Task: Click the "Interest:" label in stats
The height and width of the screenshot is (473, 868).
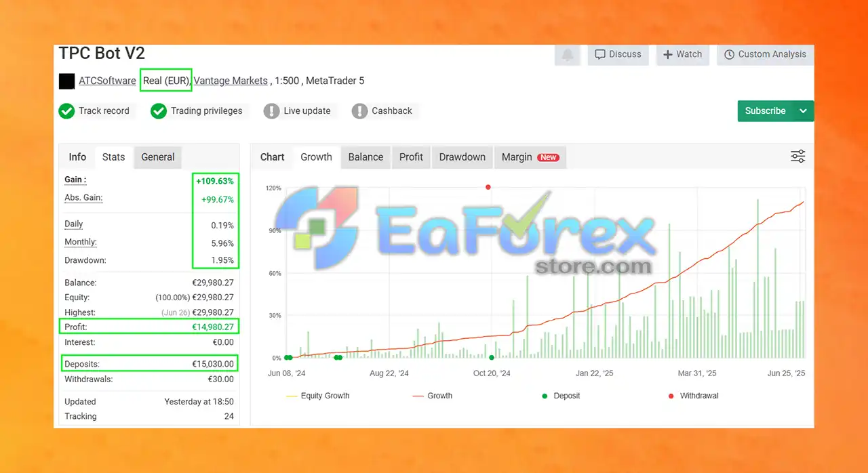Action: click(80, 342)
